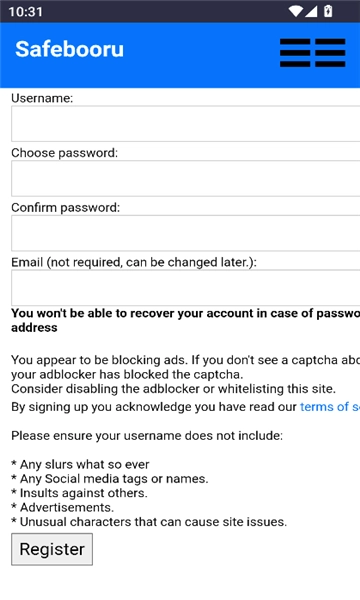Focus the Confirm password input field

point(186,233)
